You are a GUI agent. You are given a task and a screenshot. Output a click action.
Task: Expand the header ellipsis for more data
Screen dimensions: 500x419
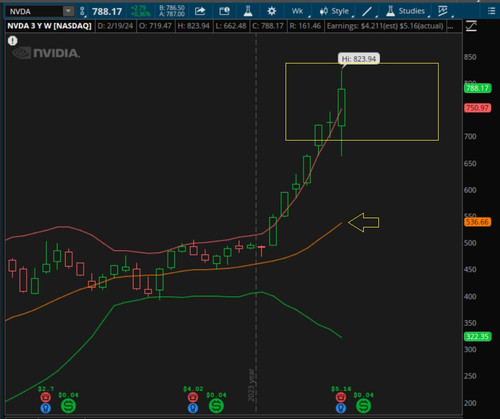coord(450,26)
